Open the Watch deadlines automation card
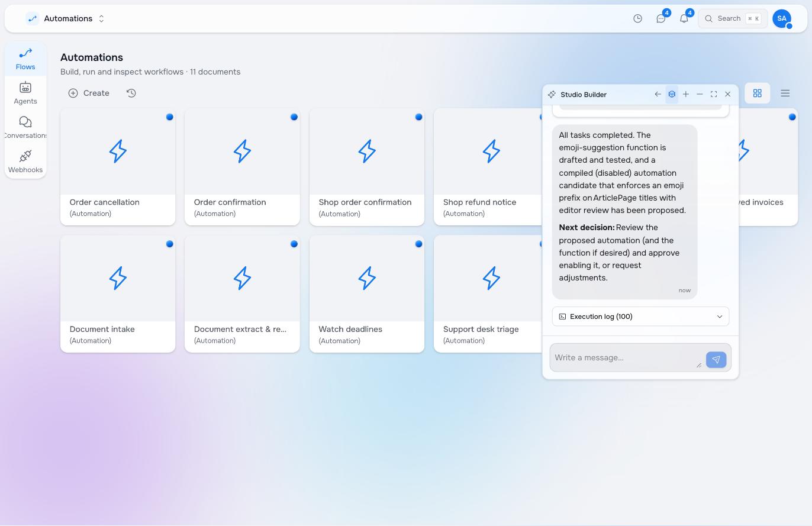The image size is (812, 526). (x=367, y=294)
